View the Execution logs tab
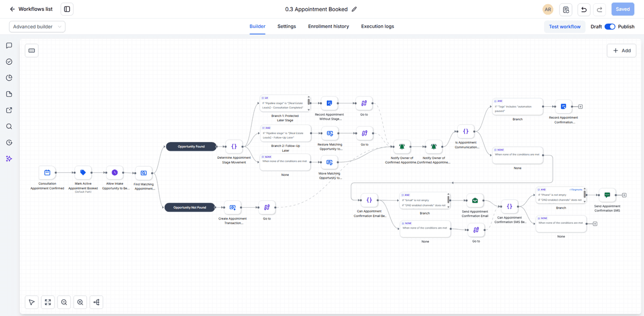Image resolution: width=644 pixels, height=316 pixels. pyautogui.click(x=377, y=26)
